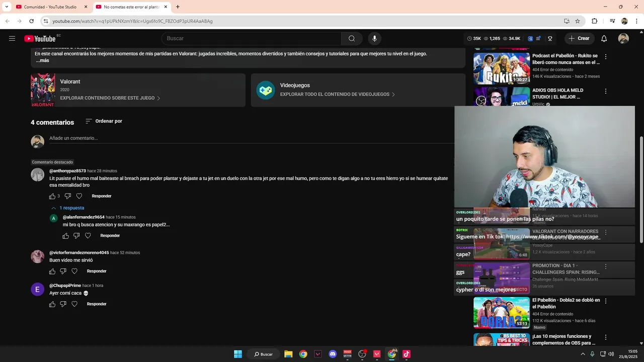This screenshot has width=644, height=362.
Task: Like the comment 'Ayer comí caca'
Action: [52, 304]
